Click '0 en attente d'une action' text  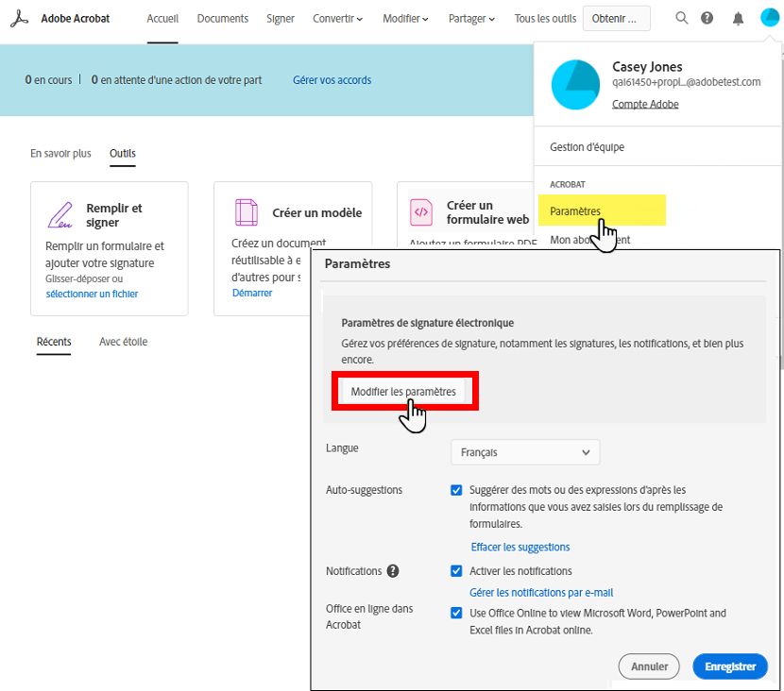177,80
